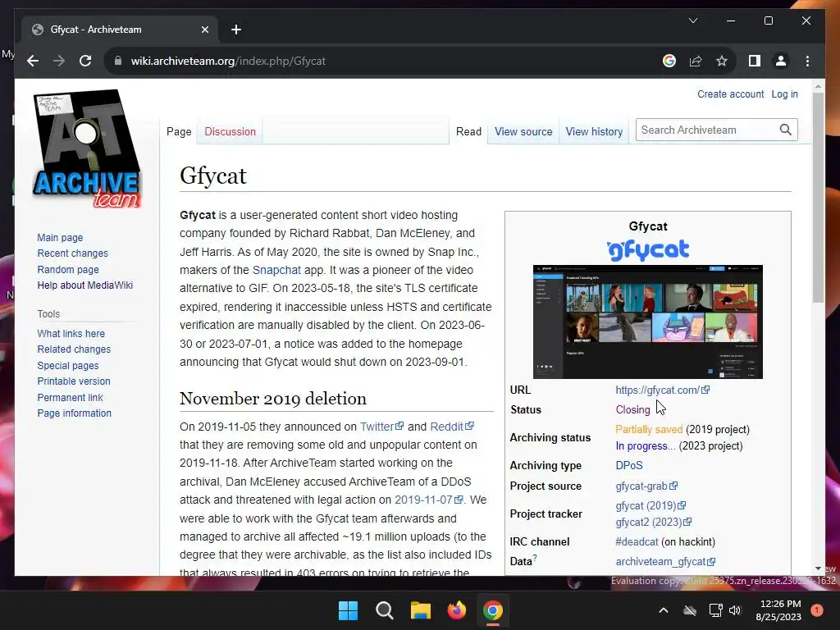Click Create account link
This screenshot has height=630, width=840.
click(730, 94)
